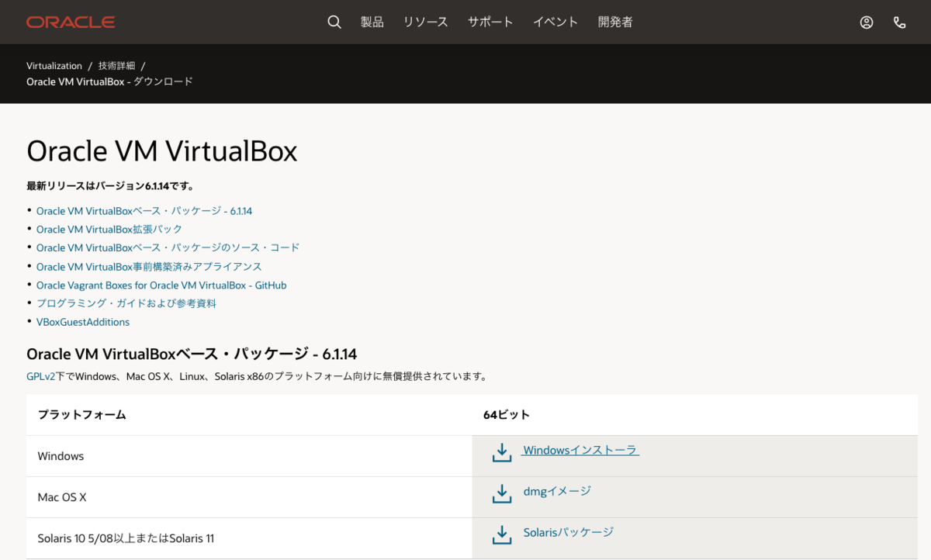Click download icon next to Solarisパッケージ

502,535
